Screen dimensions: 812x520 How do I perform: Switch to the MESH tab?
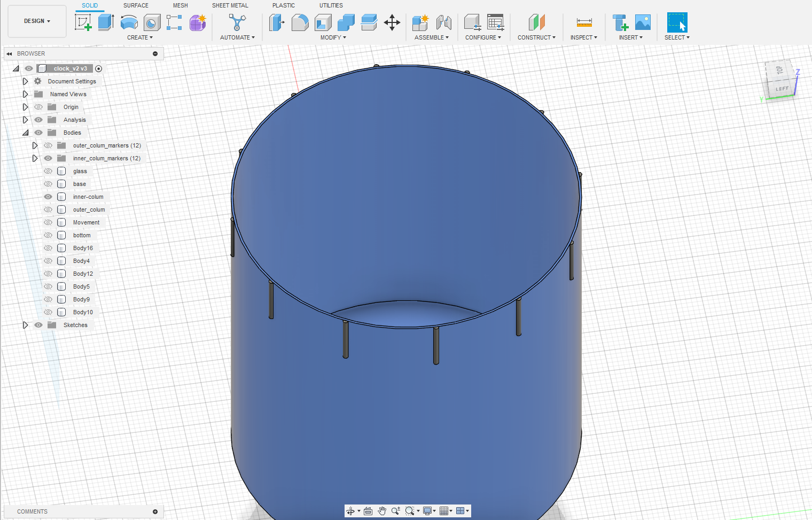point(180,5)
